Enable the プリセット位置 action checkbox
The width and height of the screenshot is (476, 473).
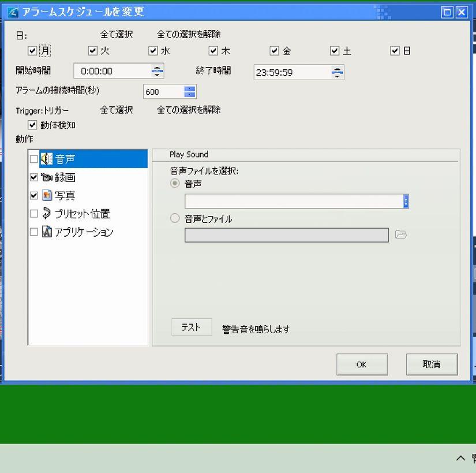click(x=33, y=214)
